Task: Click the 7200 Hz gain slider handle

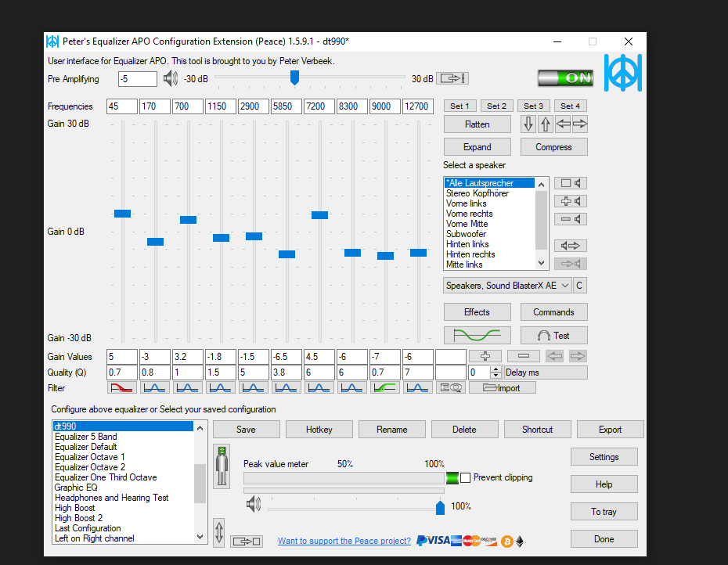Action: 319,215
